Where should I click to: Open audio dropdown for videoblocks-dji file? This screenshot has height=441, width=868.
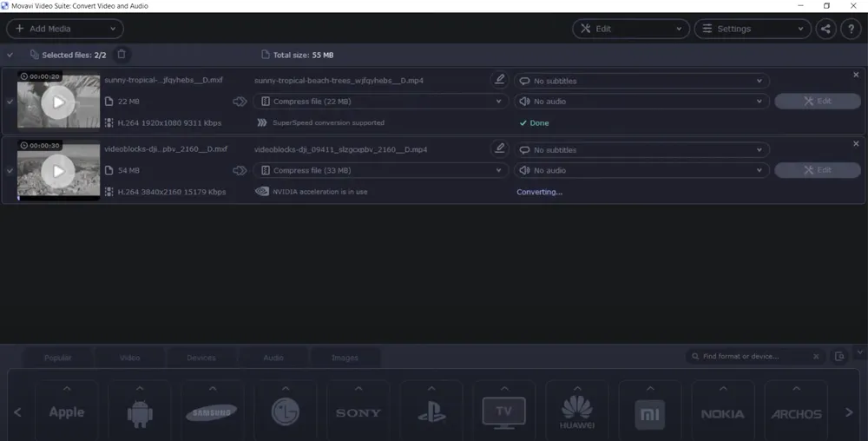click(x=641, y=170)
